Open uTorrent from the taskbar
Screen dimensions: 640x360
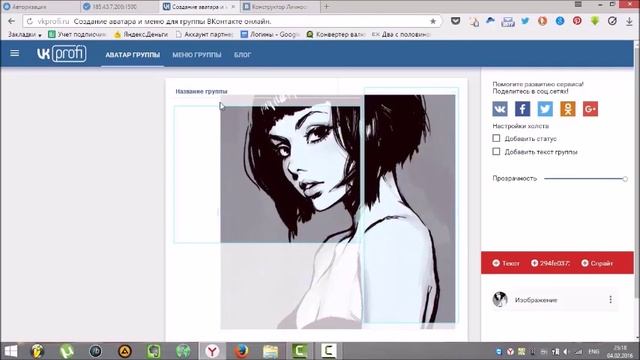(x=67, y=351)
